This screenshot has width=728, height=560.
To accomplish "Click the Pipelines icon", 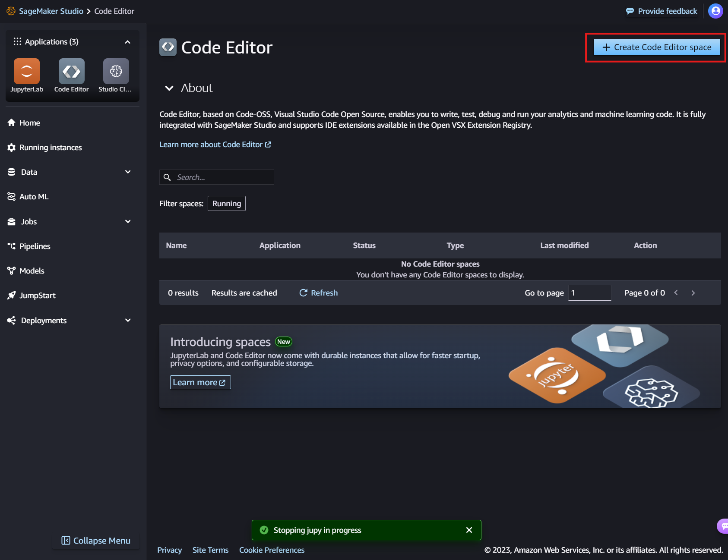I will (x=12, y=246).
